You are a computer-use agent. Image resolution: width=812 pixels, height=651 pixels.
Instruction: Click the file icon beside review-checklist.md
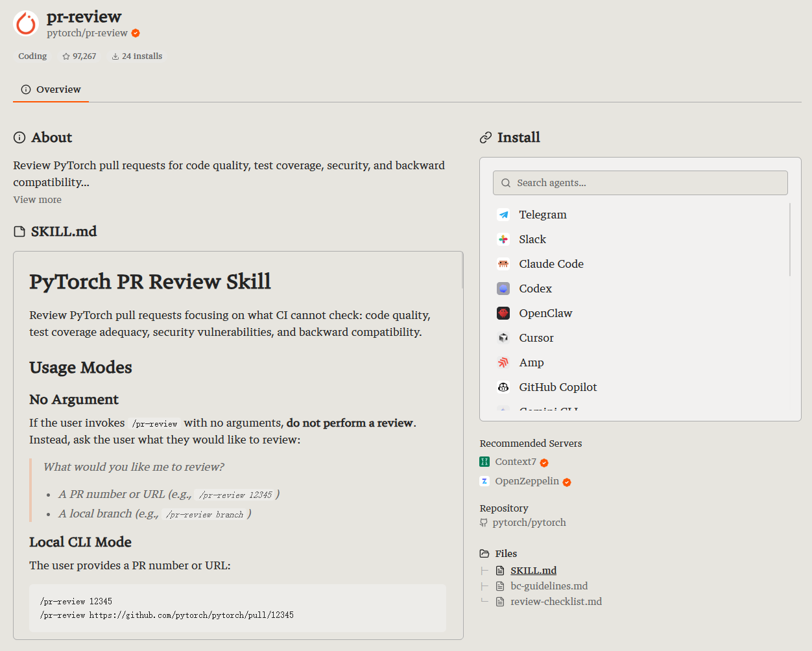click(x=500, y=602)
